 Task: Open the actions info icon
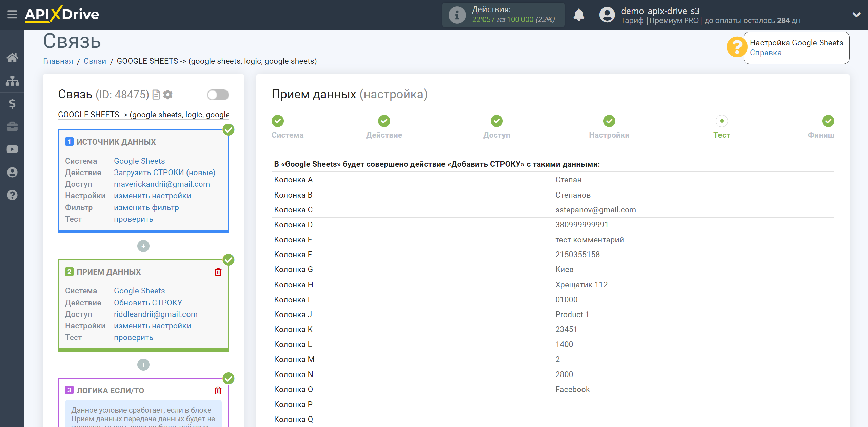[x=457, y=15]
